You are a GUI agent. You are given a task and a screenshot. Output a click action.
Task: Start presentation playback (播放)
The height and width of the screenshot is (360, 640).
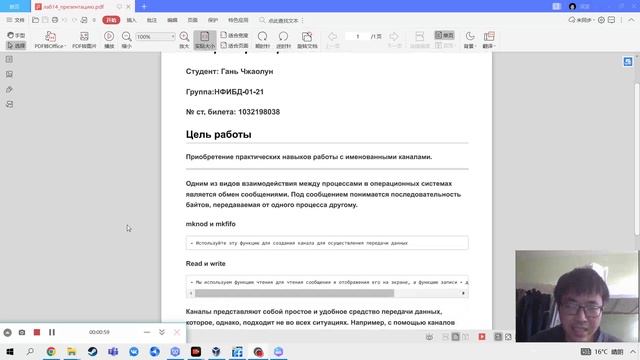109,40
